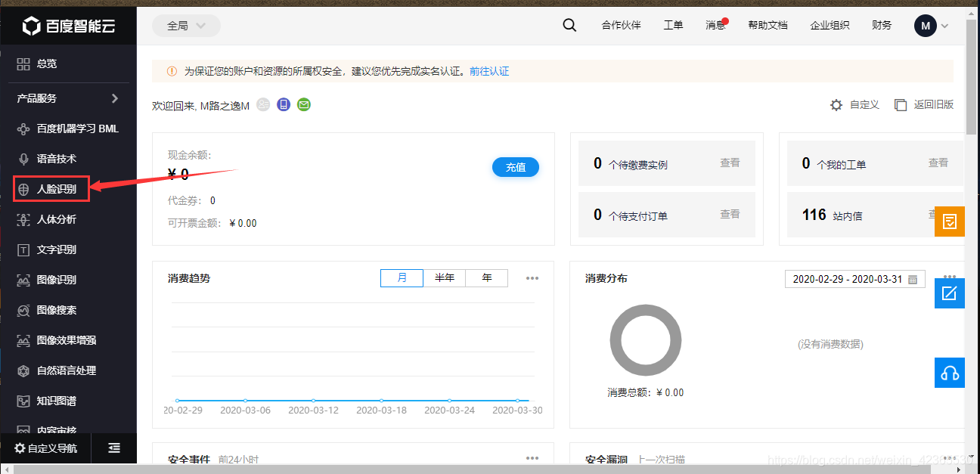Select the 半年 period toggle
The image size is (980, 474).
click(445, 278)
